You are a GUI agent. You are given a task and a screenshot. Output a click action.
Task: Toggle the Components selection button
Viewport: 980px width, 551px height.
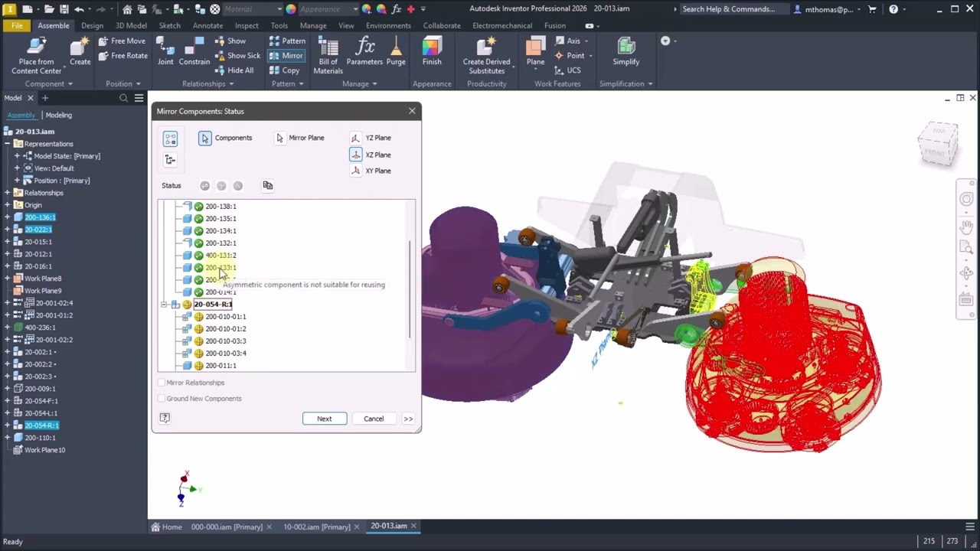pyautogui.click(x=204, y=138)
